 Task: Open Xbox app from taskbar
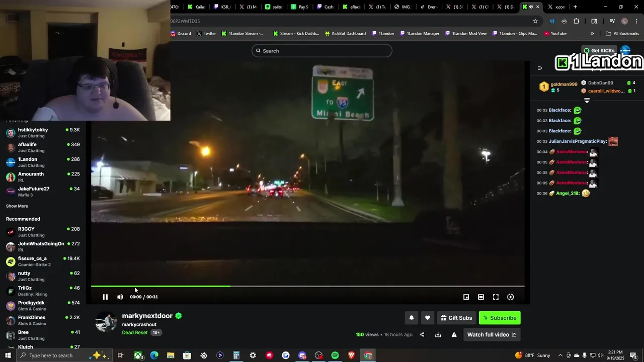137,355
